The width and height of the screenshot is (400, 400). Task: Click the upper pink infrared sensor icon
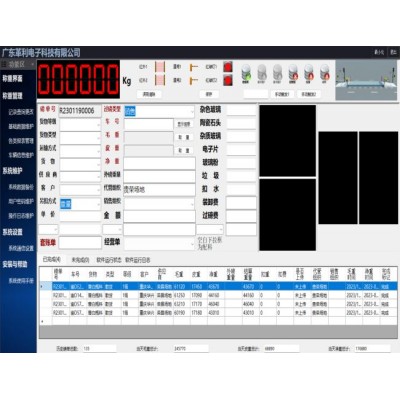point(160,67)
